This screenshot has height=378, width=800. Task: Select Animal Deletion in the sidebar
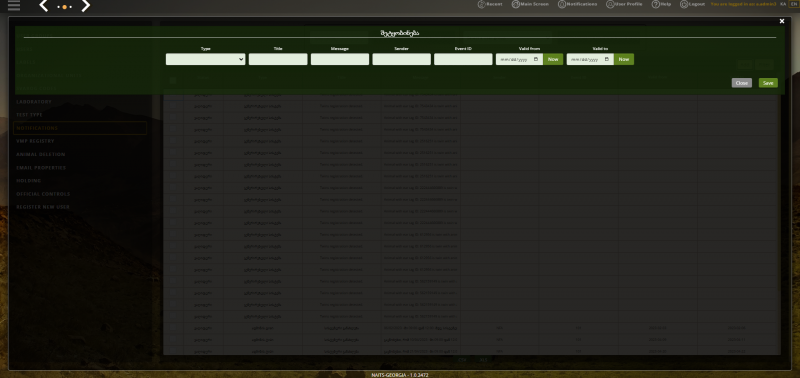click(41, 155)
